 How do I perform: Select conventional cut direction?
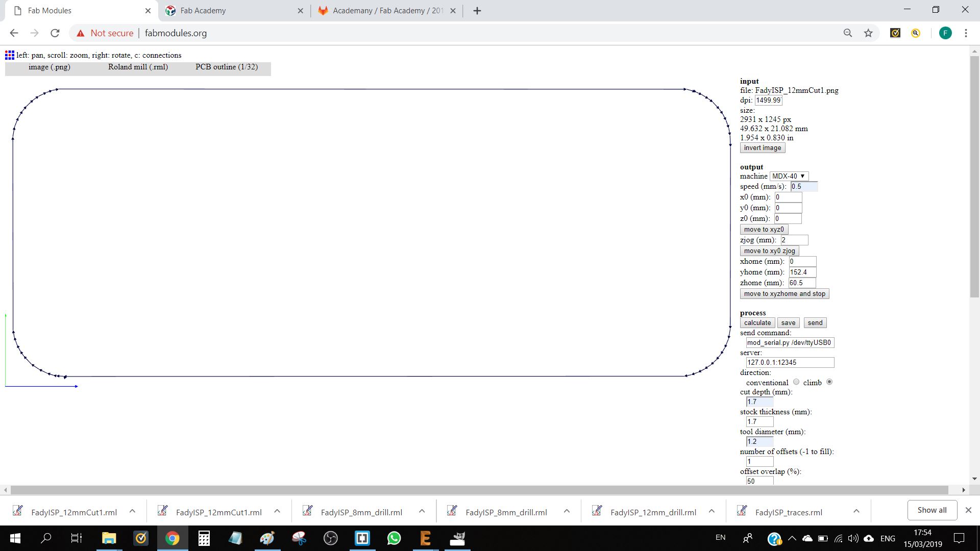[x=796, y=382]
